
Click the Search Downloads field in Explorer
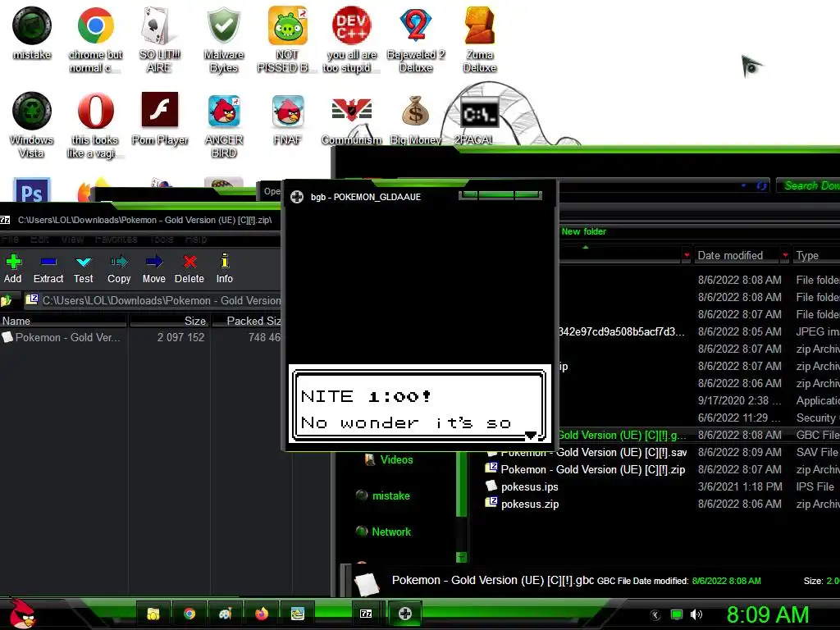[x=808, y=185]
